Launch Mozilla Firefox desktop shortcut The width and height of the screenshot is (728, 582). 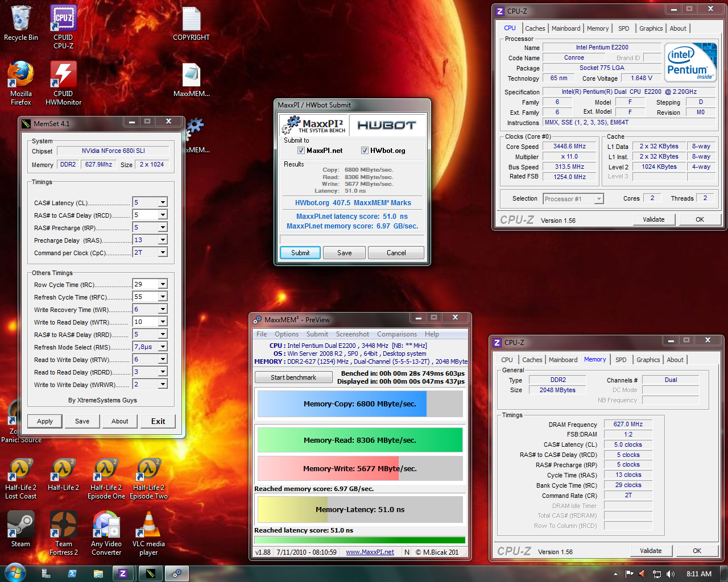point(21,83)
